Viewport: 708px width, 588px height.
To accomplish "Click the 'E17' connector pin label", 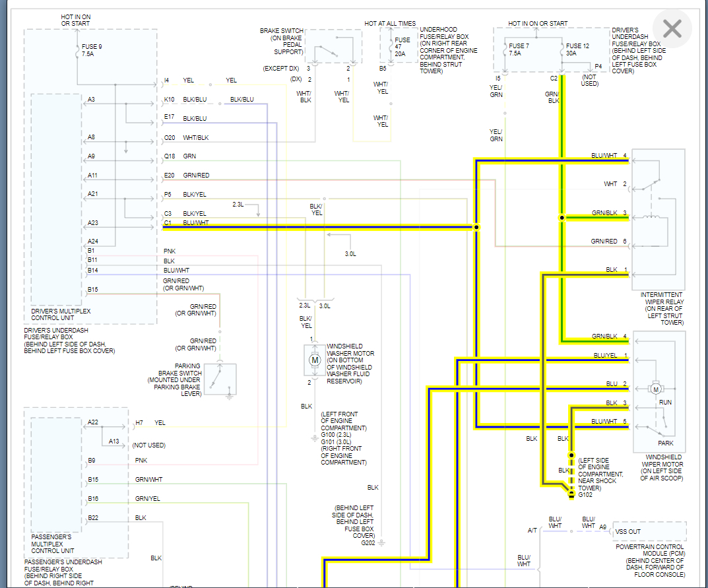I will (x=170, y=117).
